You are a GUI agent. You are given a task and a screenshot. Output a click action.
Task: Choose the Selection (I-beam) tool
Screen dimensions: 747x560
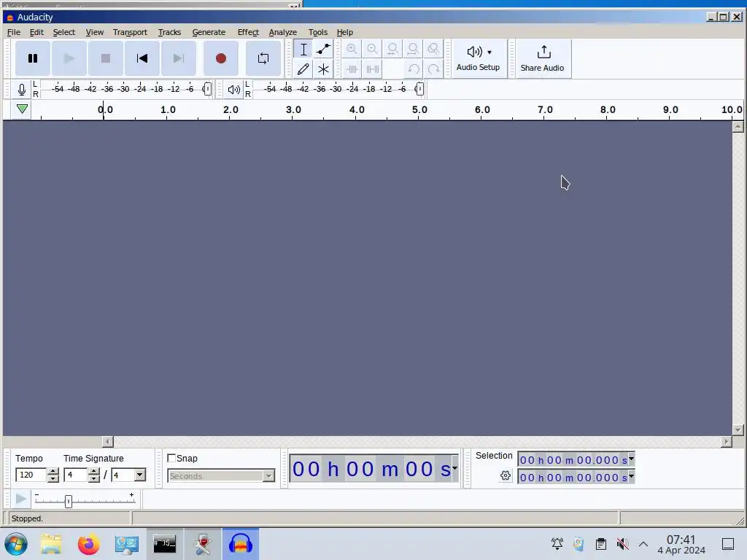[303, 49]
